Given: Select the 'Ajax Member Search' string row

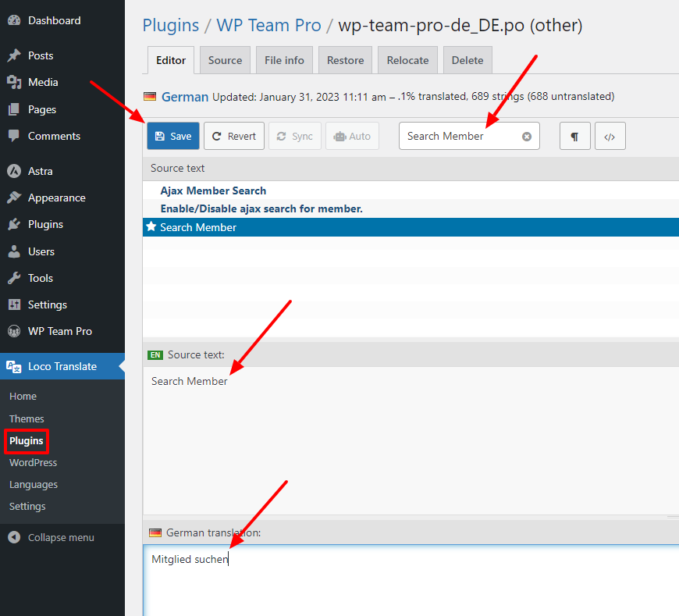Looking at the screenshot, I should [411, 190].
